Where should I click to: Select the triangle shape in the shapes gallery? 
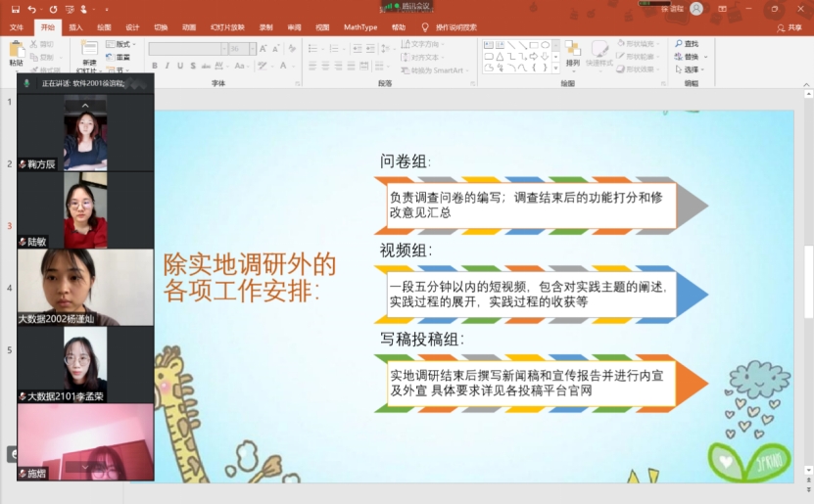(x=500, y=56)
